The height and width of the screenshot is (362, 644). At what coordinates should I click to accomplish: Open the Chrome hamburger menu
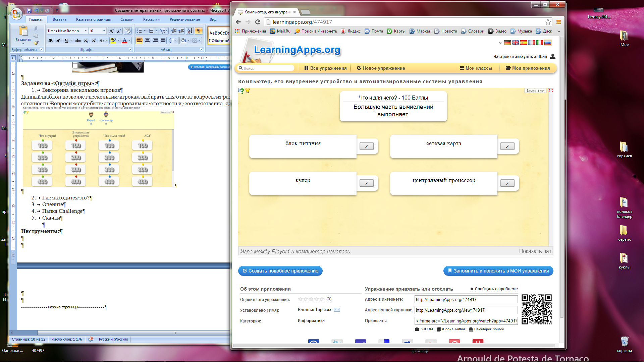click(x=558, y=22)
